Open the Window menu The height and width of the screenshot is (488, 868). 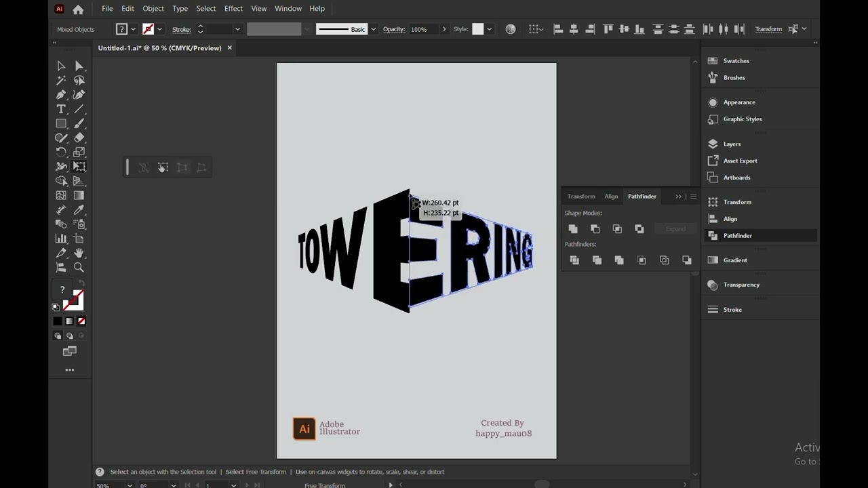(x=288, y=9)
